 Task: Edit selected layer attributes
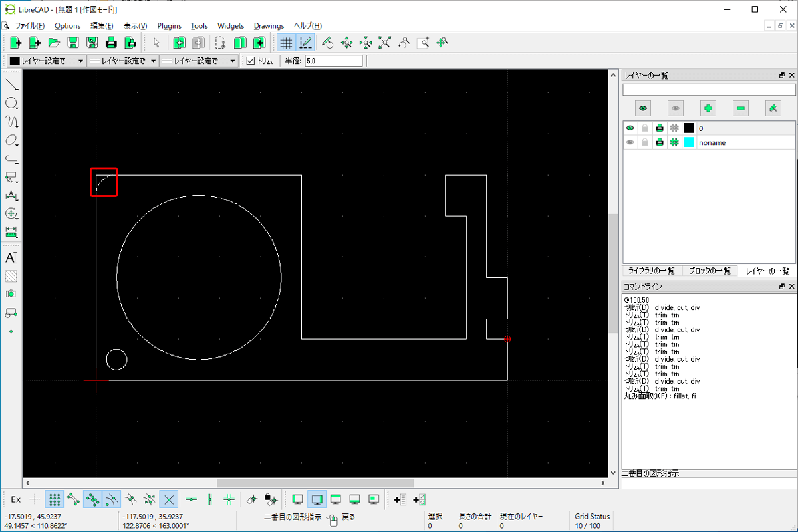coord(773,108)
